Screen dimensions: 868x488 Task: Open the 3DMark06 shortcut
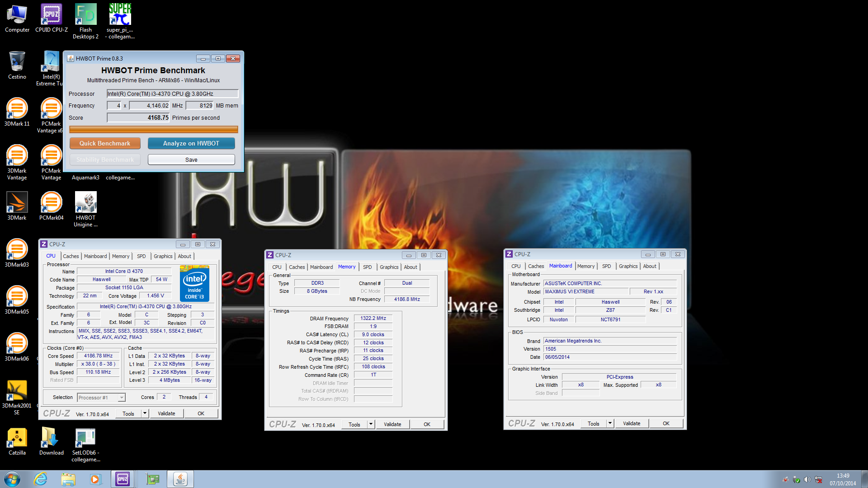(17, 347)
